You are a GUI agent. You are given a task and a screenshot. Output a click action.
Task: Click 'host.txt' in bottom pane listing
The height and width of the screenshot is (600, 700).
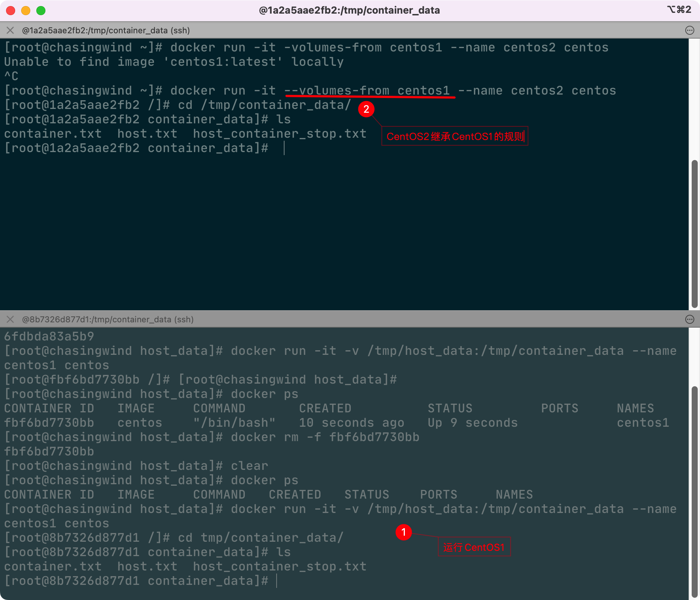coord(148,567)
